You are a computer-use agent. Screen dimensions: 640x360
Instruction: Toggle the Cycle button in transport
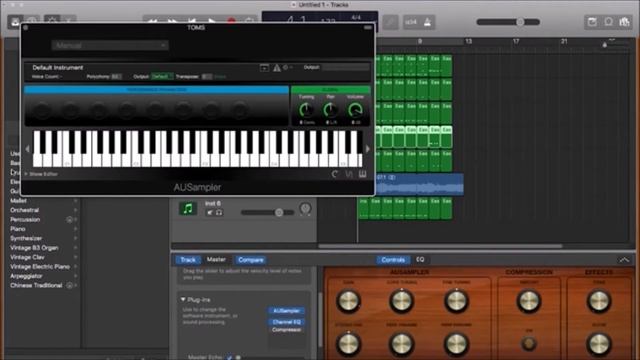pyautogui.click(x=249, y=20)
